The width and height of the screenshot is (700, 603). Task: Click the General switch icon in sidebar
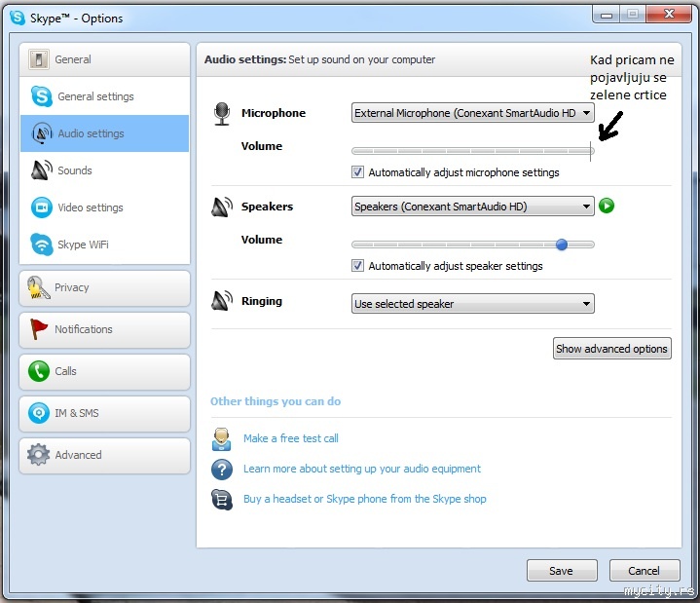[x=39, y=59]
